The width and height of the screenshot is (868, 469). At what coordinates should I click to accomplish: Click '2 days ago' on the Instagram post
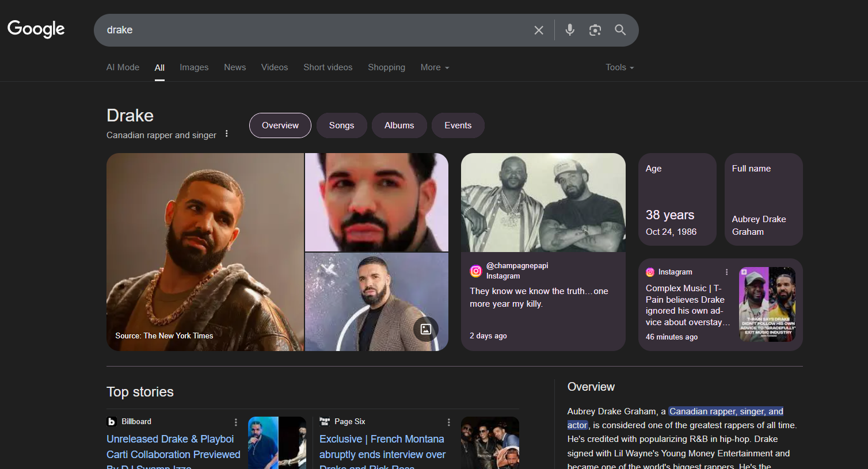[x=488, y=335]
